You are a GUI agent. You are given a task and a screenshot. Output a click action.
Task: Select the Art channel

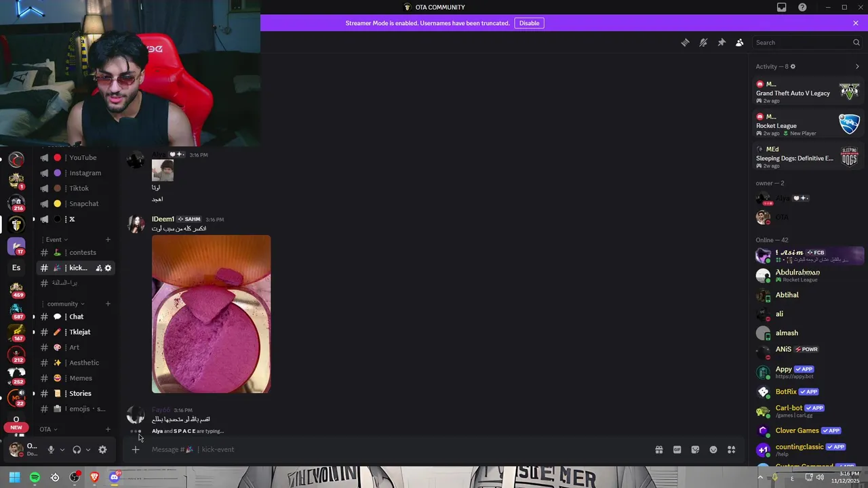click(75, 347)
